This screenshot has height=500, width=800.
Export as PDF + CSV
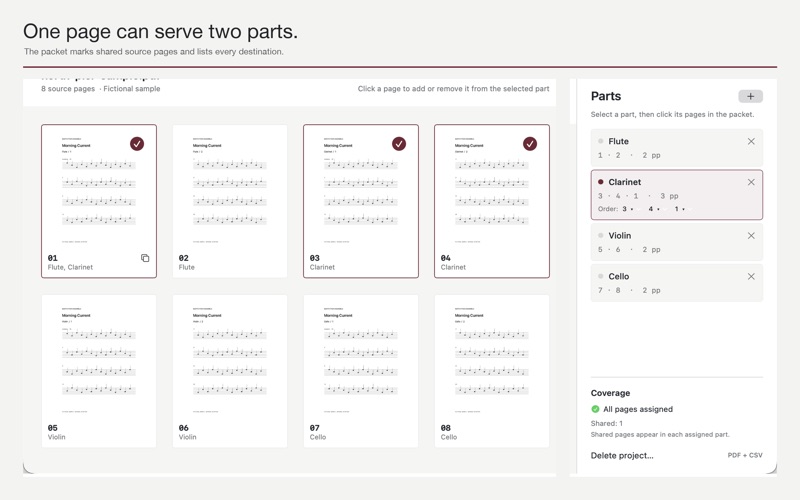tap(745, 455)
